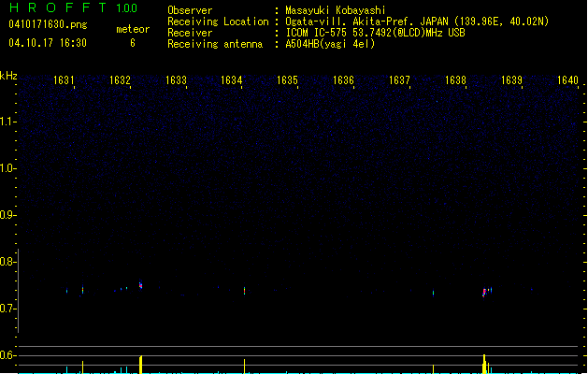The height and width of the screenshot is (374, 588).
Task: Click the HROFFT 1.0.0 title text
Action: pyautogui.click(x=73, y=7)
